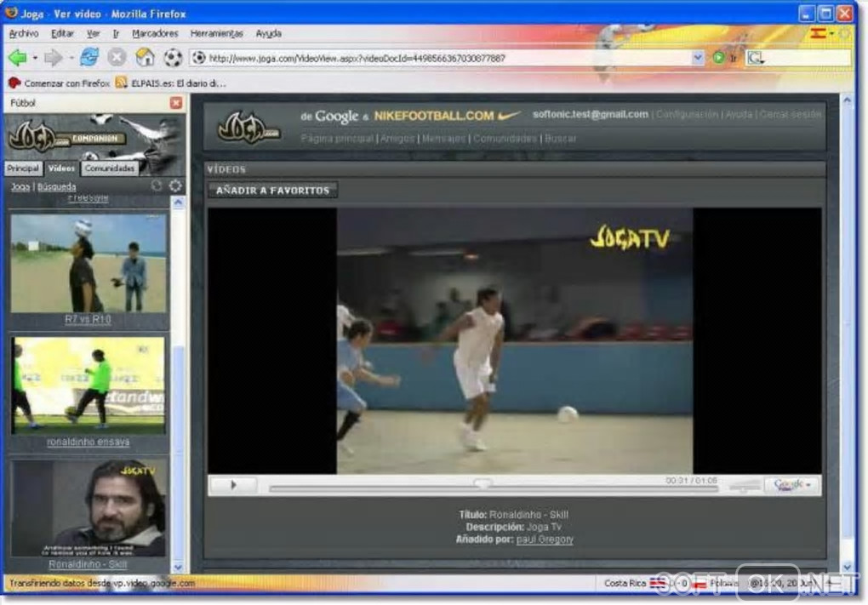
Task: Expand the address bar URL dropdown
Action: click(x=698, y=57)
